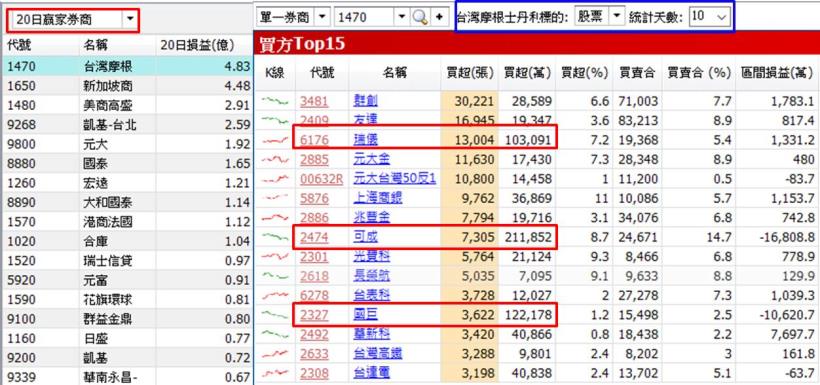
Task: Open K-line chart thumbnail for 6176 瑞儀
Action: (x=275, y=140)
